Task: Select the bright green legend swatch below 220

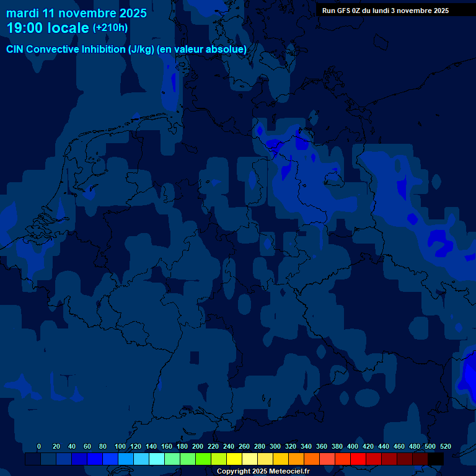Action: 203,459
